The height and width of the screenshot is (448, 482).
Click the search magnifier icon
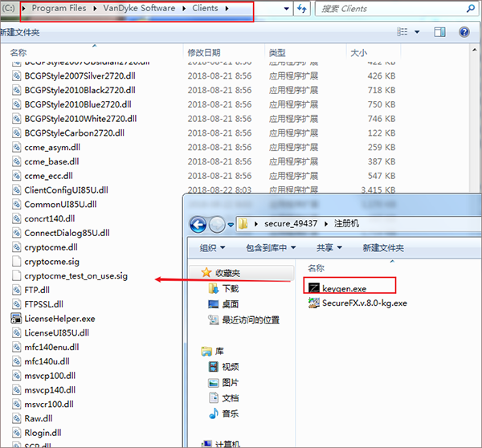pyautogui.click(x=470, y=9)
